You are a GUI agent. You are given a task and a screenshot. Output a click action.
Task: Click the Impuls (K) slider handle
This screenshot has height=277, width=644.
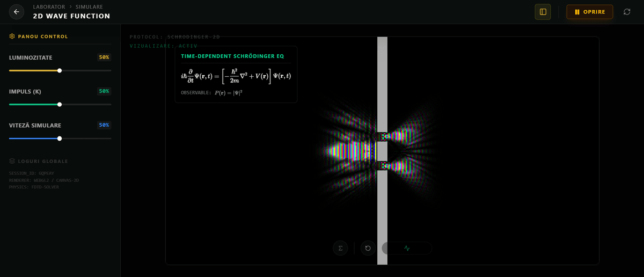(x=60, y=104)
